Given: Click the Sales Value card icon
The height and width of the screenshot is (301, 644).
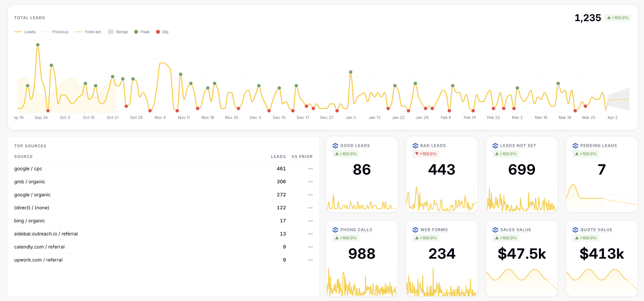Looking at the screenshot, I should click(495, 230).
